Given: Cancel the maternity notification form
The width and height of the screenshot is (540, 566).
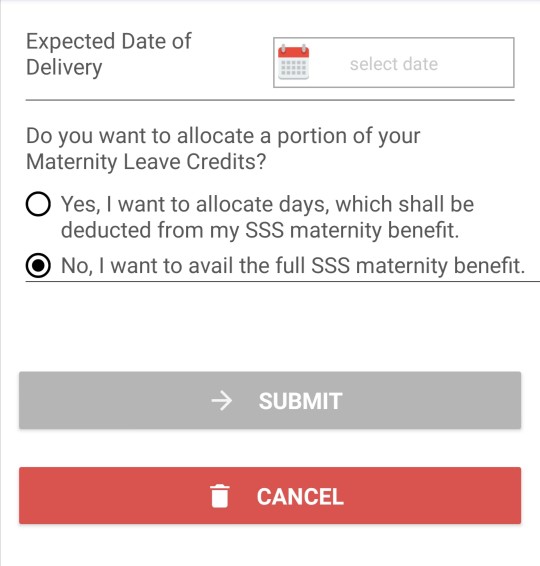Looking at the screenshot, I should [x=270, y=496].
